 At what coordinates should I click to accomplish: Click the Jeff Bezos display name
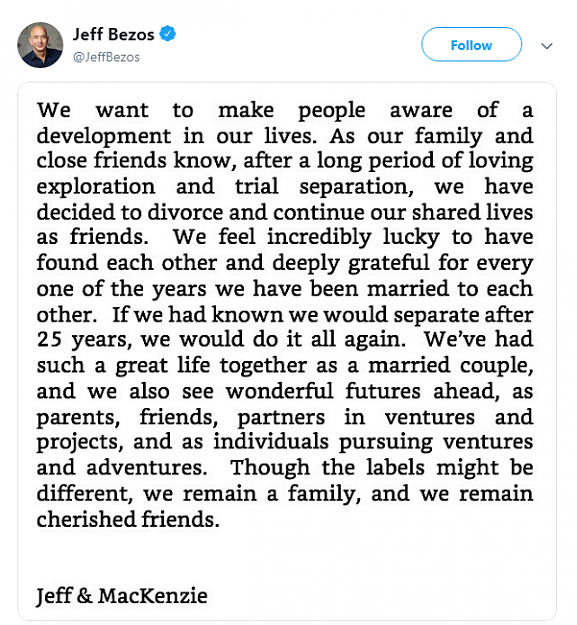click(114, 34)
